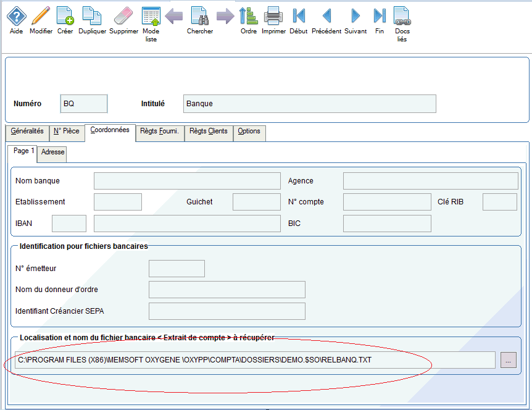Click the Identifiant Créancier SEPA field
The image size is (532, 410).
(227, 311)
